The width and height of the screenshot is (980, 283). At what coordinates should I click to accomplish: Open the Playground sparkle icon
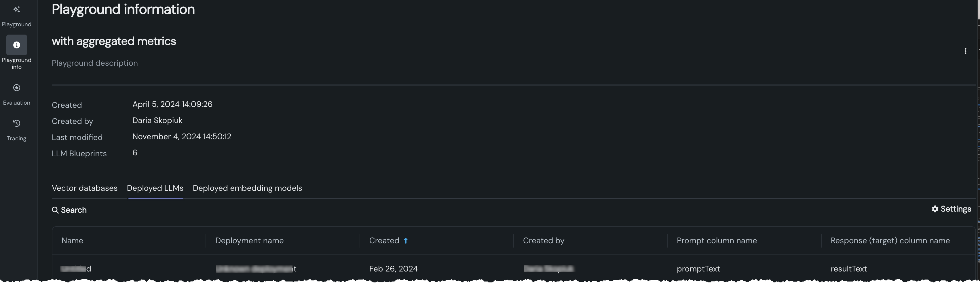pos(17,10)
